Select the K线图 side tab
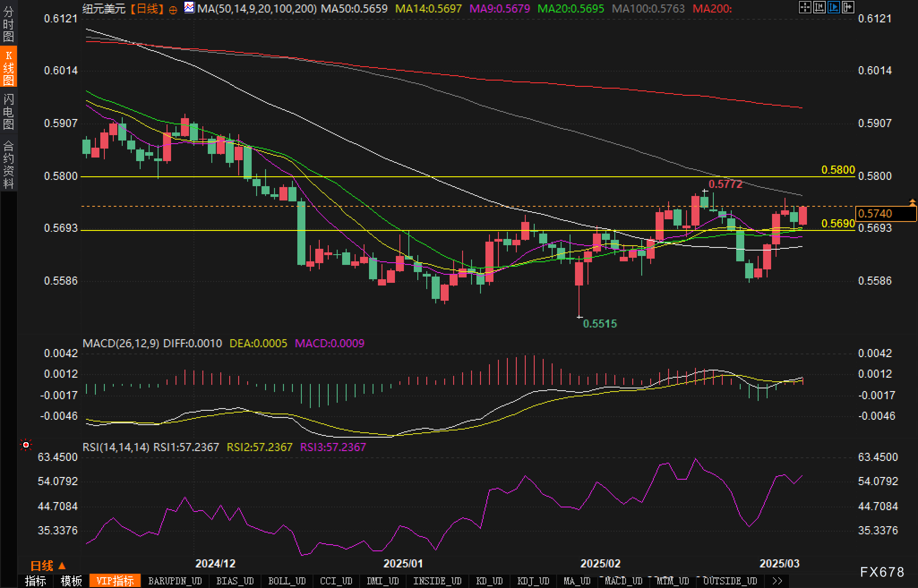 [x=9, y=67]
